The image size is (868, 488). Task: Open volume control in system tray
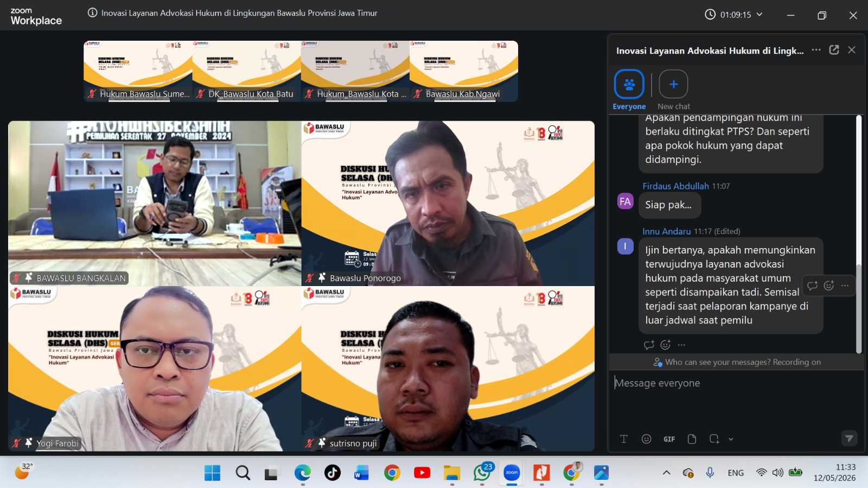778,473
